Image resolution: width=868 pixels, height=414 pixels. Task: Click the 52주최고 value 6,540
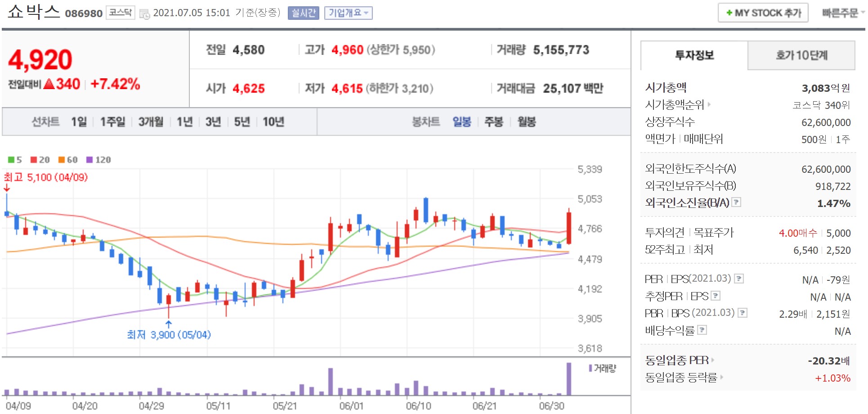pos(805,250)
